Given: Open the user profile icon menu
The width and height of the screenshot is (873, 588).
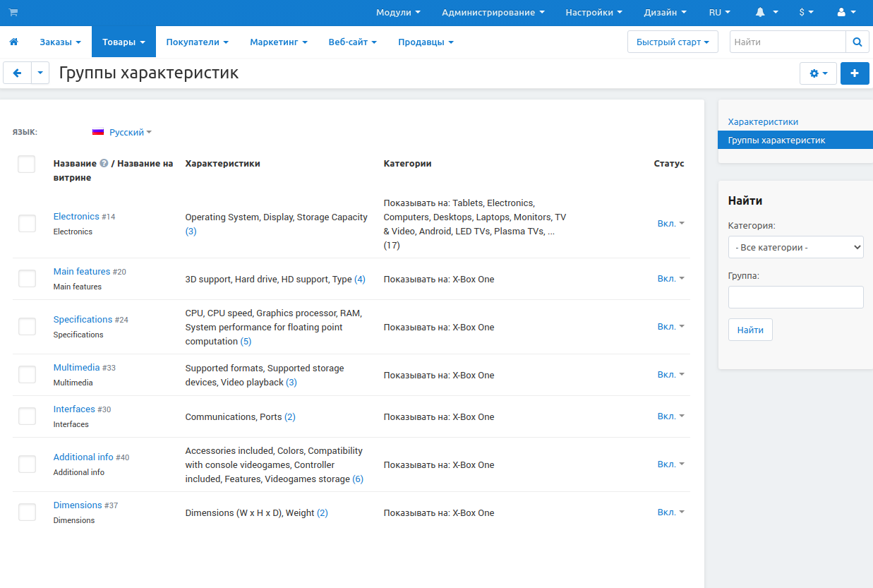Looking at the screenshot, I should point(841,13).
